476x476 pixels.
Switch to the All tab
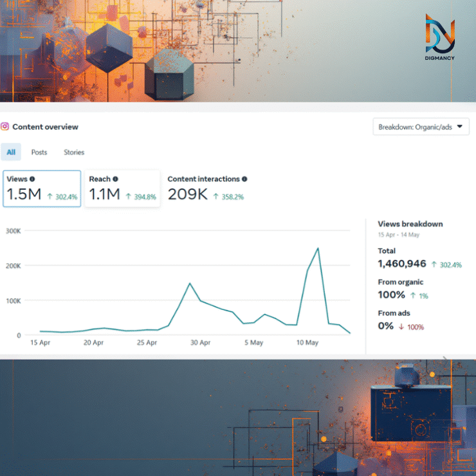pyautogui.click(x=11, y=152)
